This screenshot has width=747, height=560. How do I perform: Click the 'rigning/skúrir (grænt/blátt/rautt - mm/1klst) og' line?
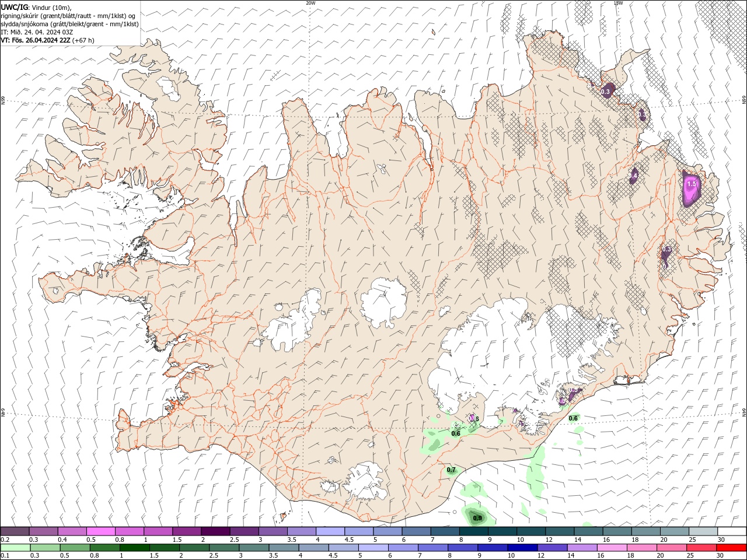pos(68,15)
